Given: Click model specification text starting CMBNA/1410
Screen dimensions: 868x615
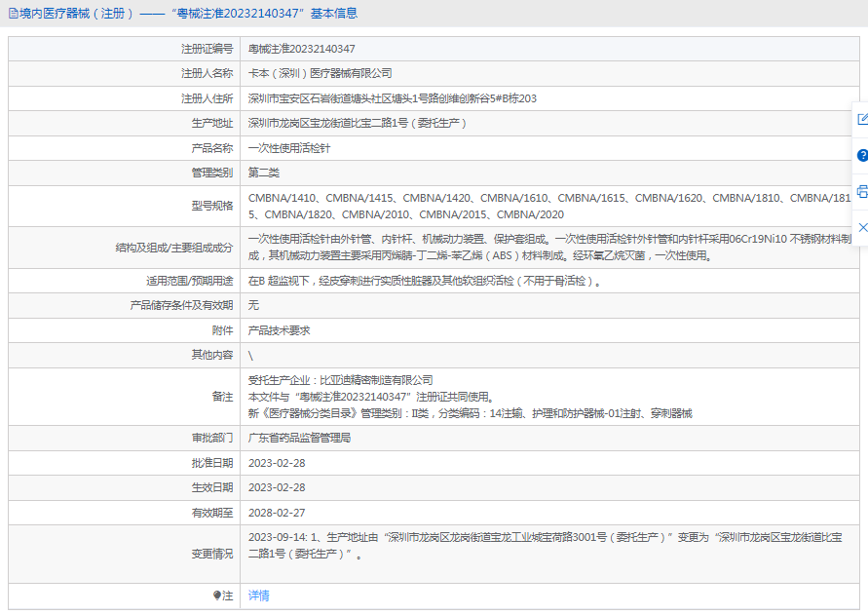Looking at the screenshot, I should pos(549,206).
